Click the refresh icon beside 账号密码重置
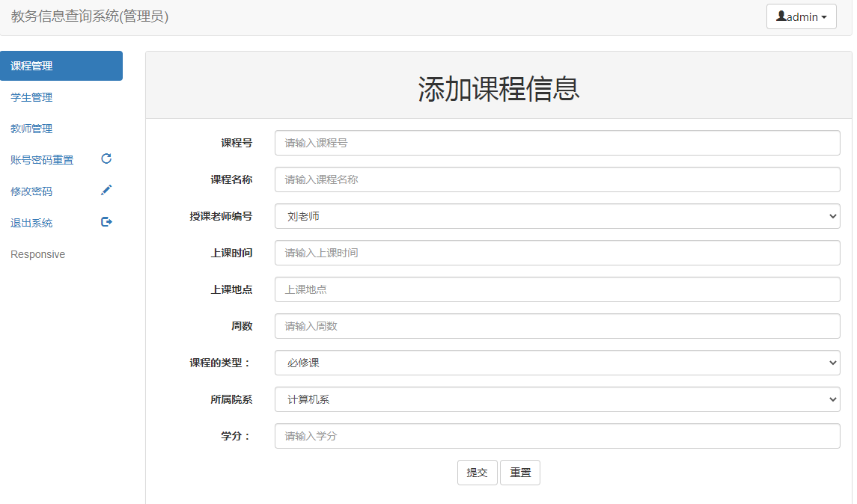The width and height of the screenshot is (857, 504). coord(106,159)
